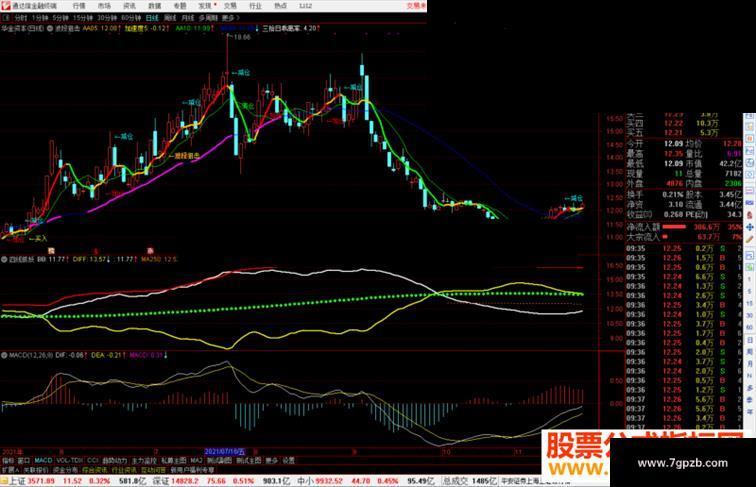Select 日 period in right sidebar
The image size is (756, 487).
(750, 340)
